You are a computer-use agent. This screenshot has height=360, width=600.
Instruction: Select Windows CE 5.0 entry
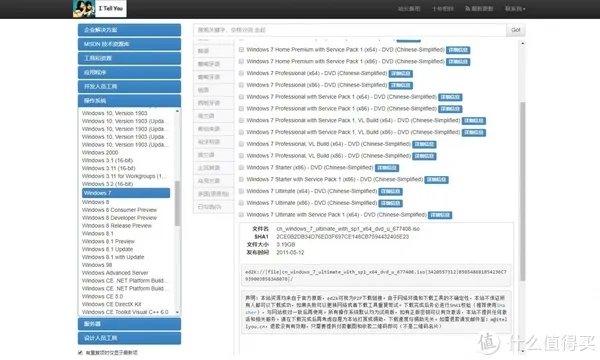pos(103,296)
